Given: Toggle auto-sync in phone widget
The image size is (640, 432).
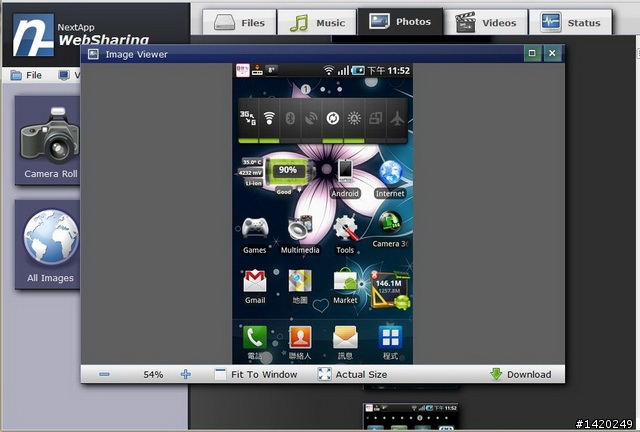Looking at the screenshot, I should tap(333, 119).
